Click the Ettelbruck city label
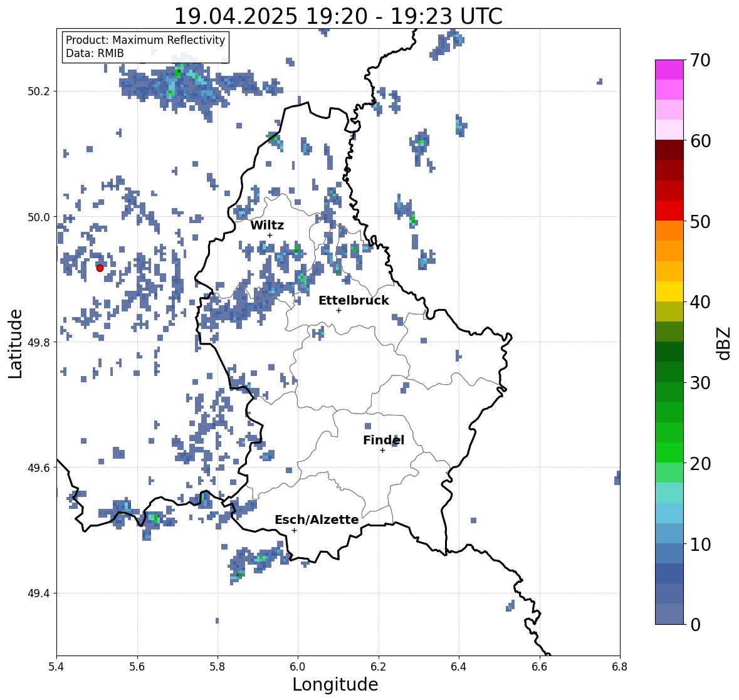This screenshot has height=700, width=739. pos(354,301)
